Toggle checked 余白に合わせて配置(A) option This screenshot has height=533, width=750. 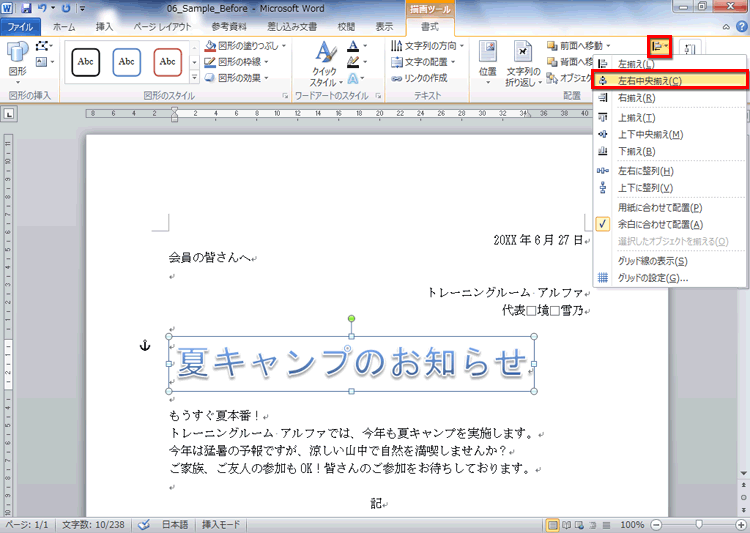[669, 224]
